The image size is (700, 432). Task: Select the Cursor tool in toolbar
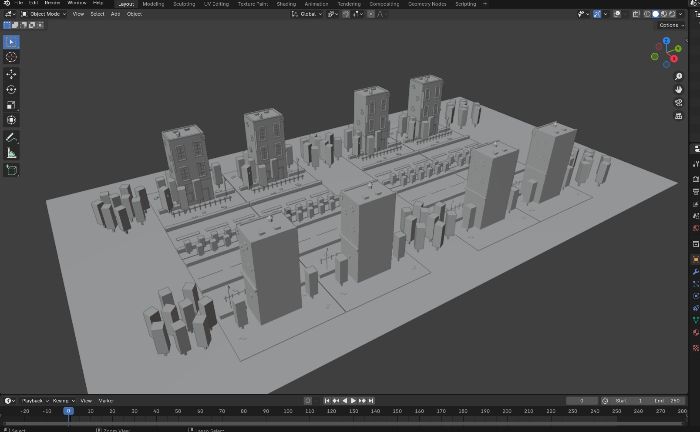point(11,57)
